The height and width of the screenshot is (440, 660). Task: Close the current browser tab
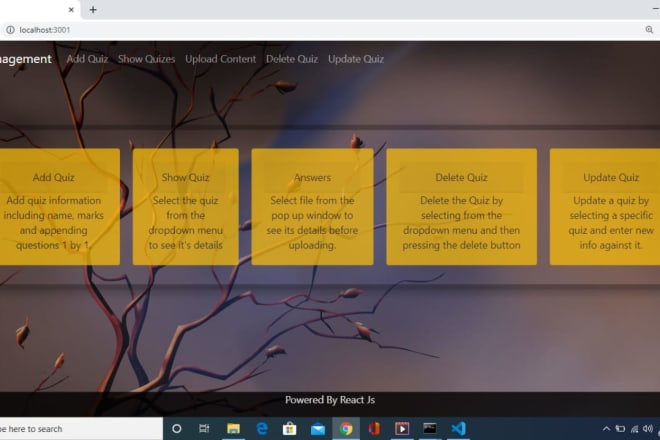pos(71,10)
